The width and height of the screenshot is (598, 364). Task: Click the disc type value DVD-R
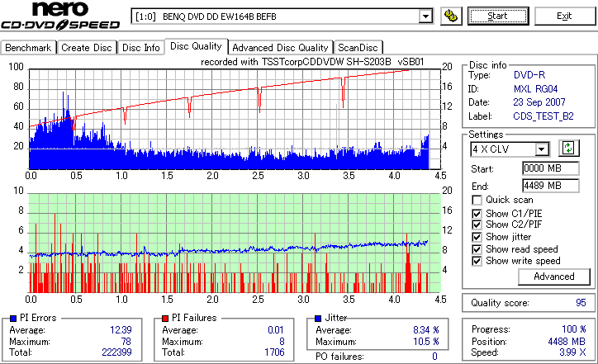click(529, 75)
